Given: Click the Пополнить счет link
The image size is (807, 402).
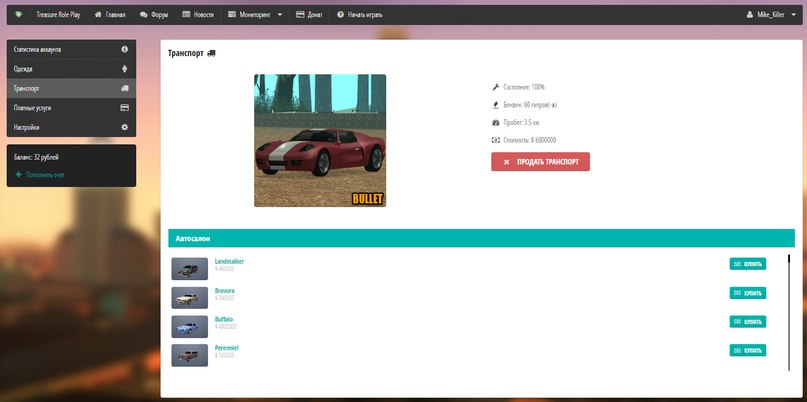Looking at the screenshot, I should pos(45,175).
